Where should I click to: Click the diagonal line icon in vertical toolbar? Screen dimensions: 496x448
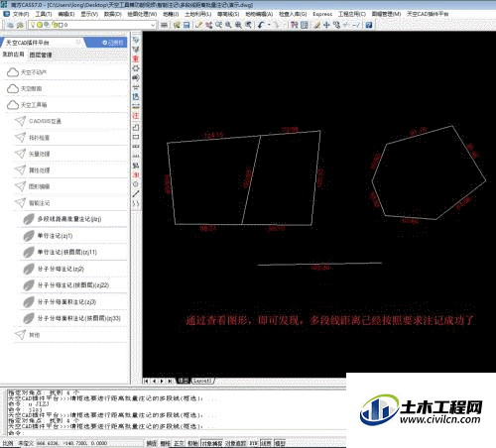[x=136, y=194]
